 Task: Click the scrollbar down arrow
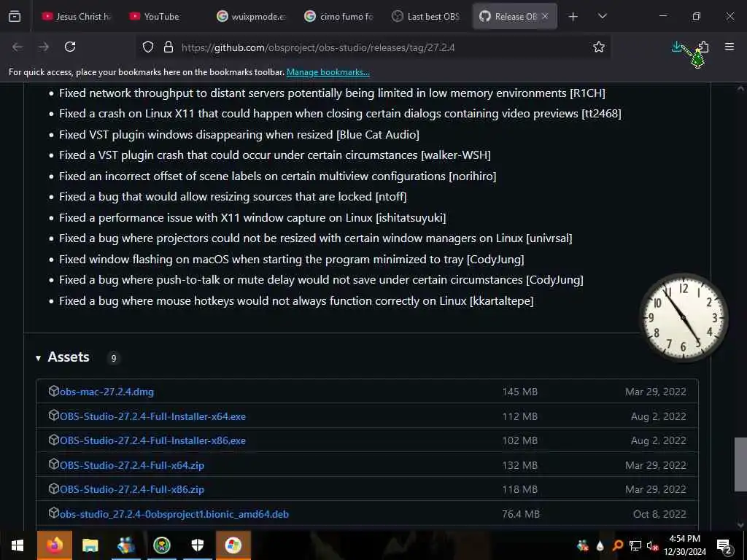740,525
